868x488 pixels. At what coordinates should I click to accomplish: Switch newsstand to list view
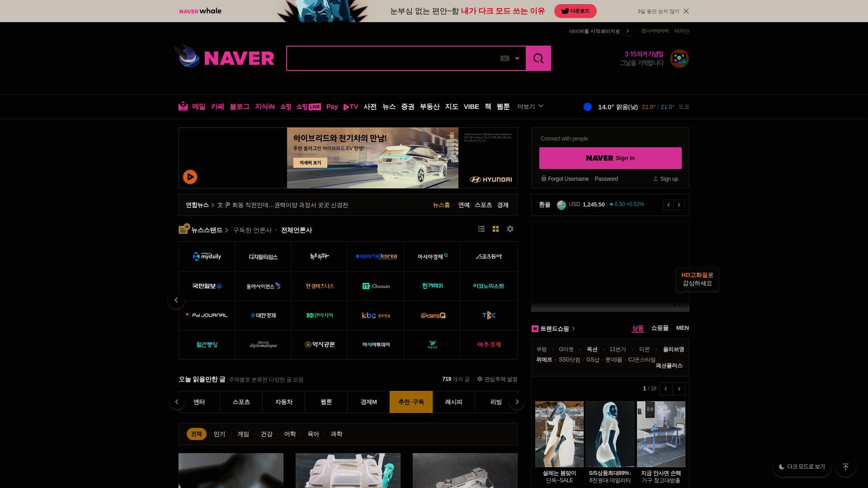[481, 229]
